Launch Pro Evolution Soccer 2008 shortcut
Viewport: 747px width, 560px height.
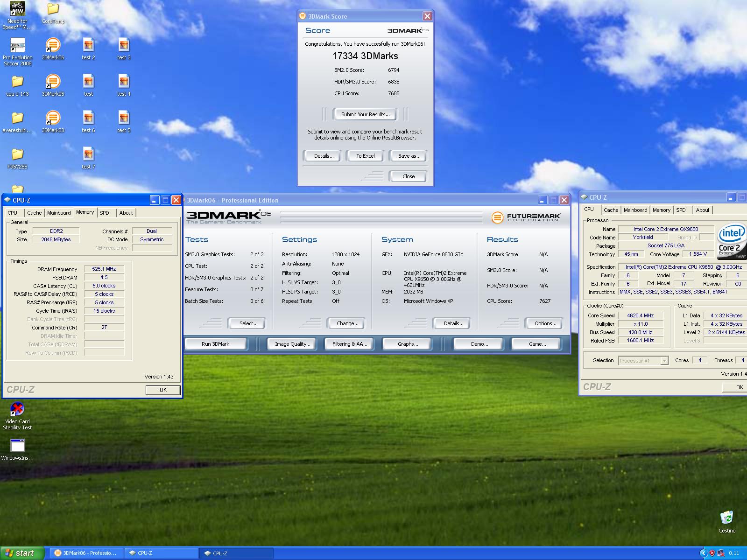click(x=17, y=52)
